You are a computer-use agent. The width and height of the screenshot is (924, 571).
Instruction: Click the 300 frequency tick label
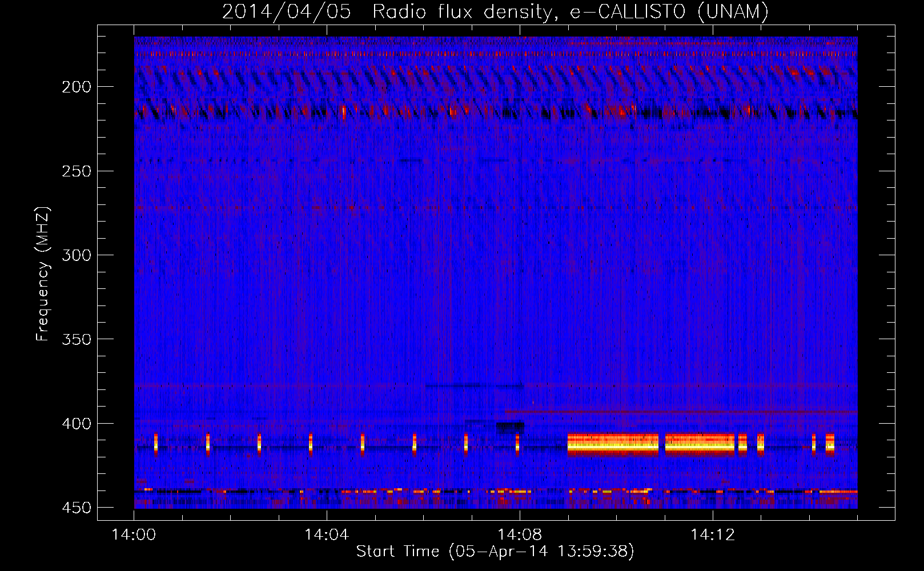(77, 255)
